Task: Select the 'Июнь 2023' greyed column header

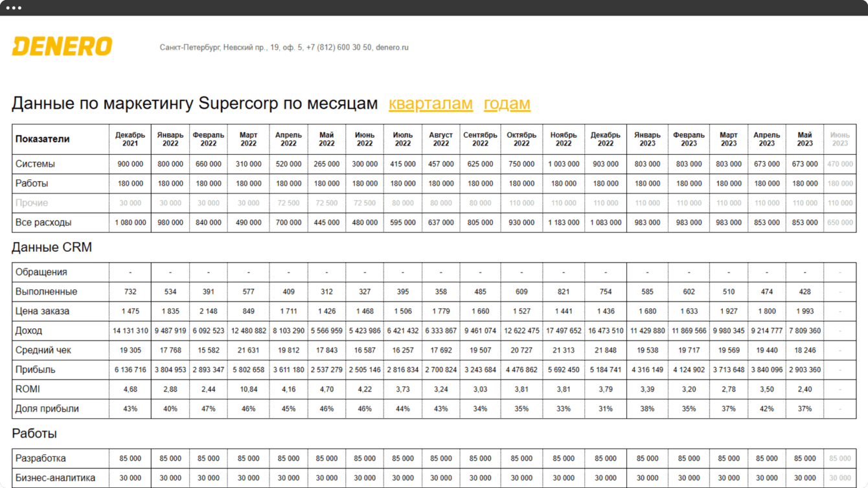Action: click(x=839, y=139)
